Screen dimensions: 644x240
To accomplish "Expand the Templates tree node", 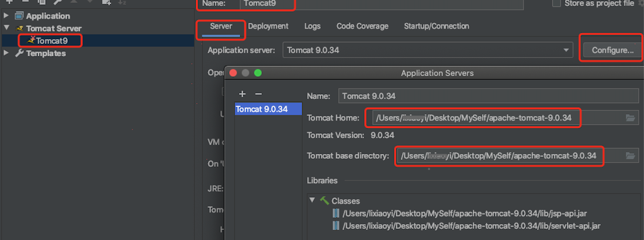I will click(6, 53).
